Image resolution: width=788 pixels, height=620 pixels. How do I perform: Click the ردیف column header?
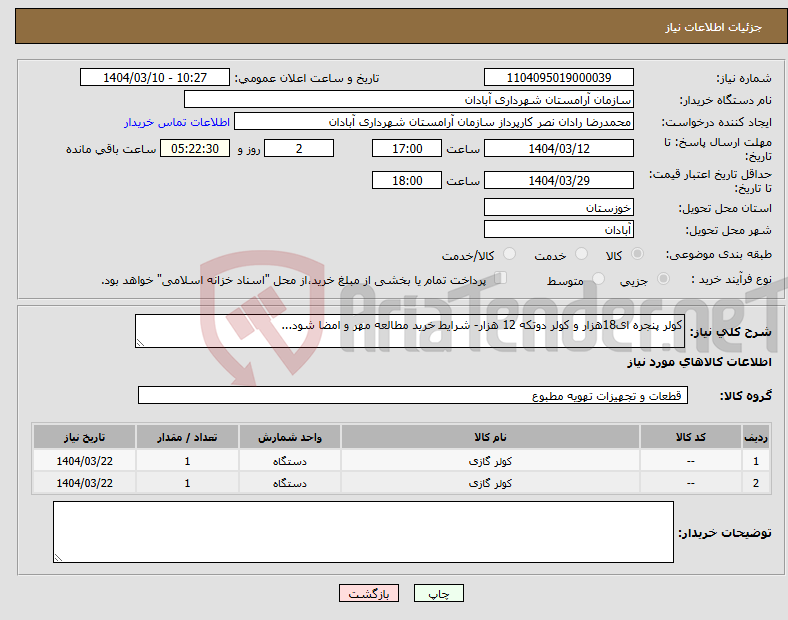pyautogui.click(x=756, y=437)
